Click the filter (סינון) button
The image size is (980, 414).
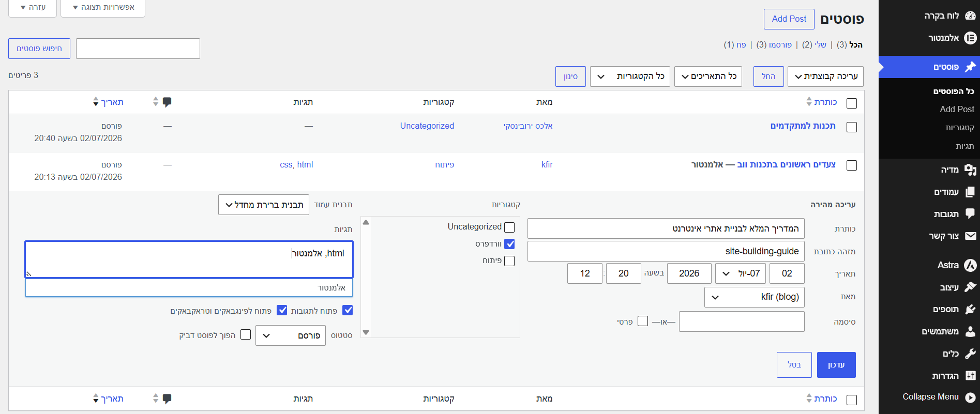(571, 76)
